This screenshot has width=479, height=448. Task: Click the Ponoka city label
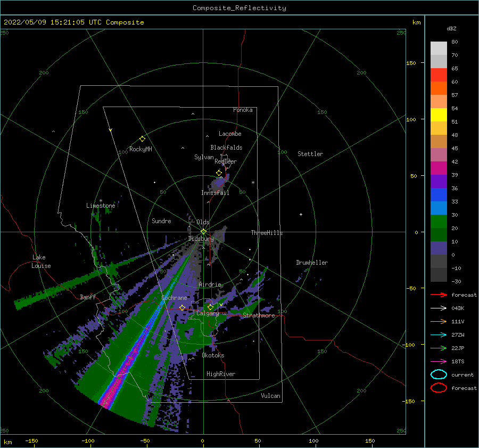(243, 110)
